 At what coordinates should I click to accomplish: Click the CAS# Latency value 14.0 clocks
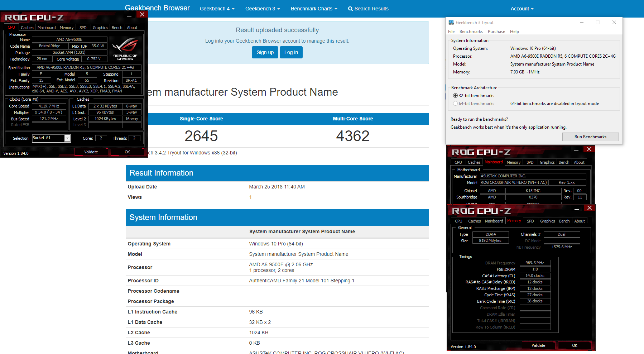point(535,276)
